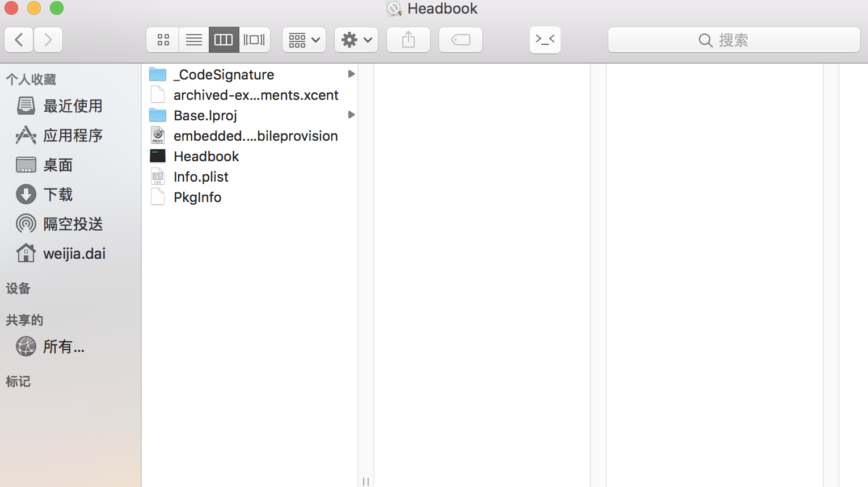Open terminal here toolbar icon
The image size is (868, 487).
pos(545,40)
